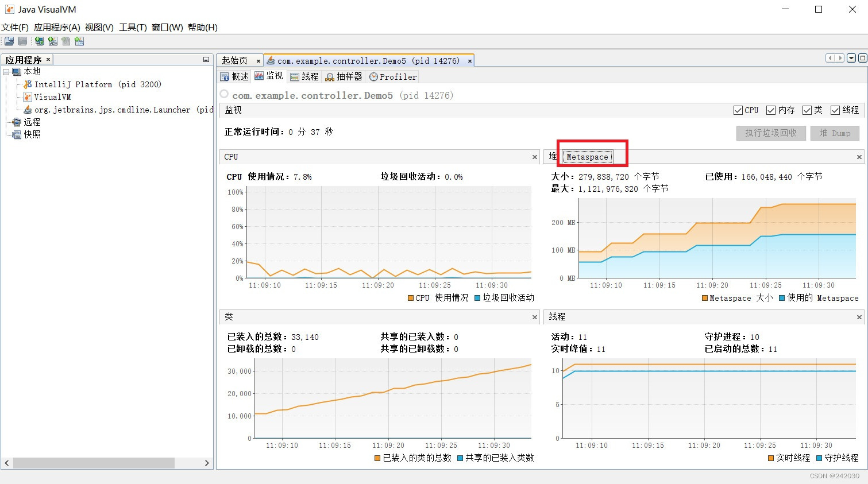The height and width of the screenshot is (484, 868).
Task: Open the 工具(T) menu
Action: [x=133, y=27]
